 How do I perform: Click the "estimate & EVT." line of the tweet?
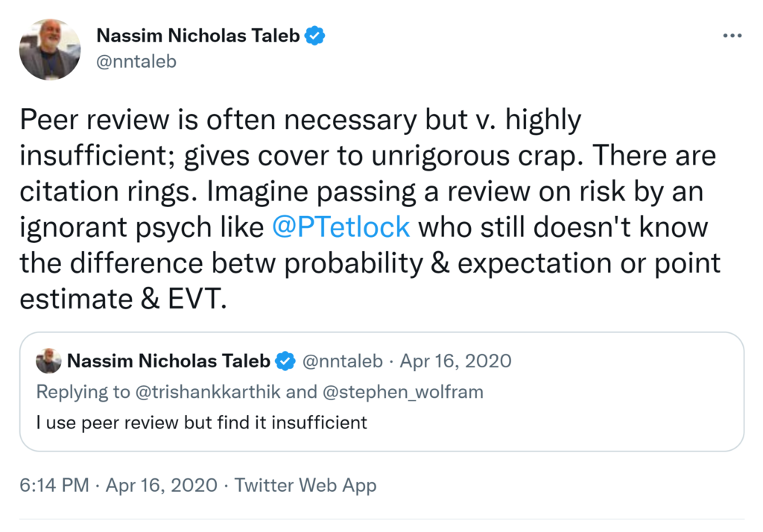pos(121,298)
